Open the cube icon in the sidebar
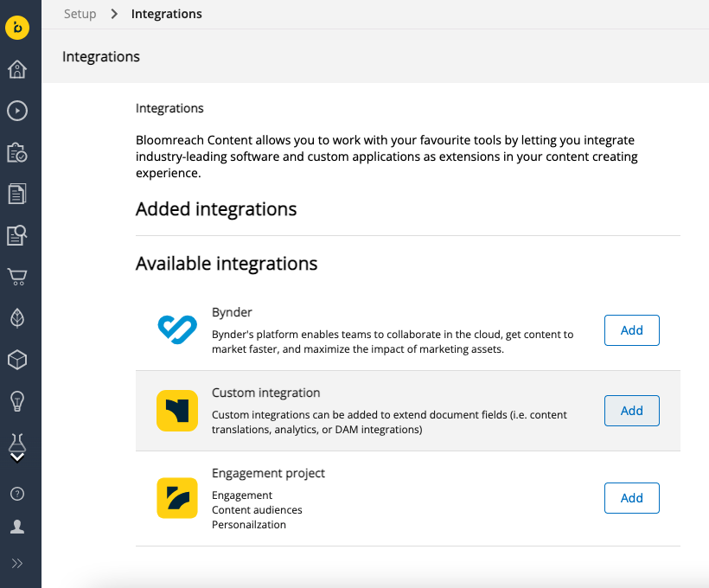 coord(19,360)
